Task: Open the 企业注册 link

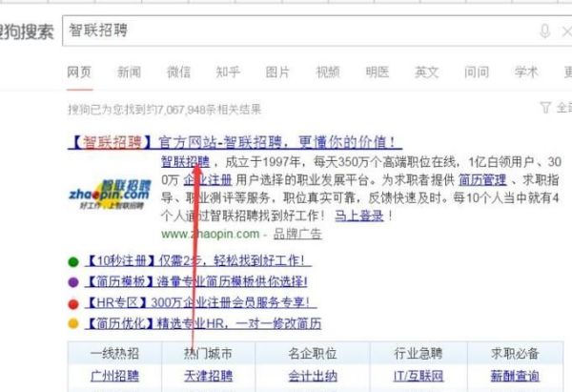Action: [x=208, y=180]
